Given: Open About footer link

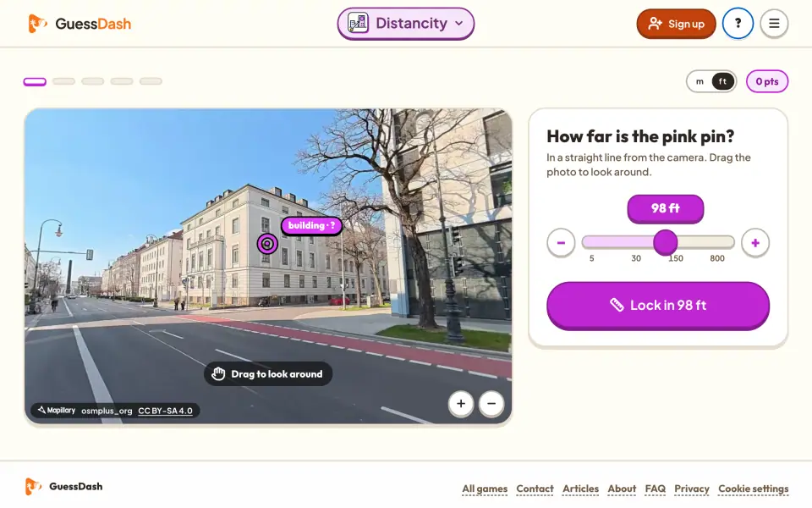Looking at the screenshot, I should coord(622,489).
